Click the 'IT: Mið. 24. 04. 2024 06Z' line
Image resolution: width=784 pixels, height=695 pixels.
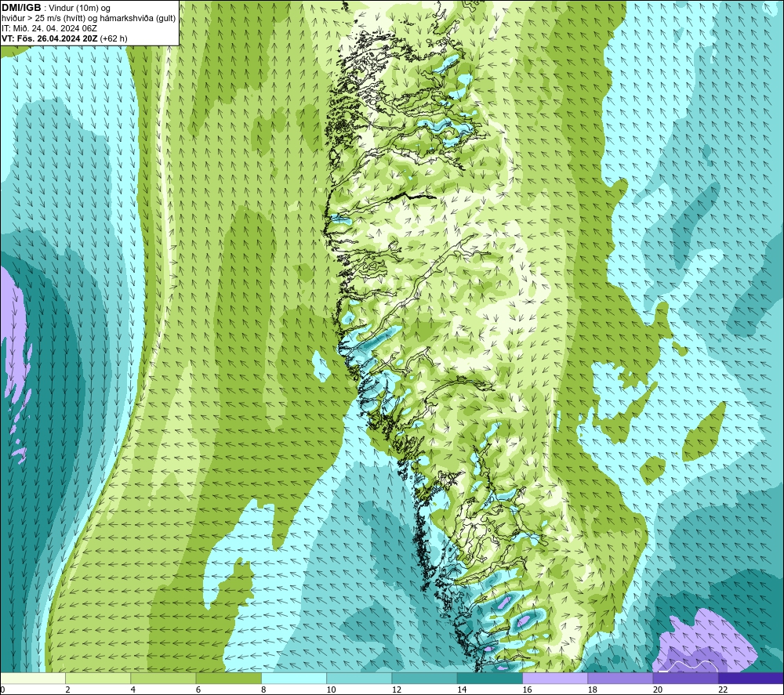pos(49,28)
